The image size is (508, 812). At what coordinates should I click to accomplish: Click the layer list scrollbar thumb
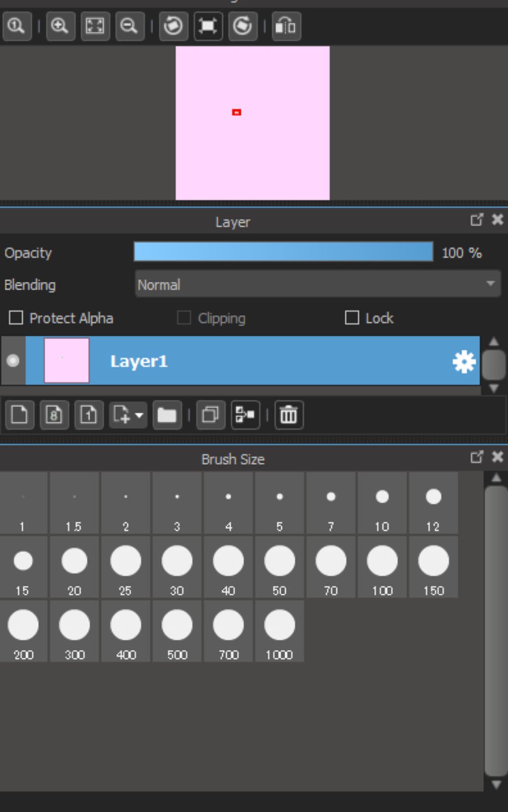click(494, 365)
